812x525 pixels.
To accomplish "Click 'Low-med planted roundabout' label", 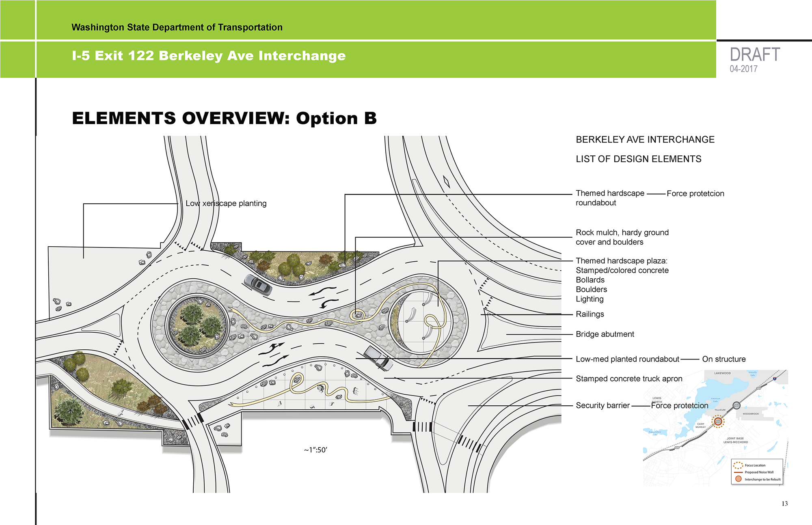I will 627,359.
